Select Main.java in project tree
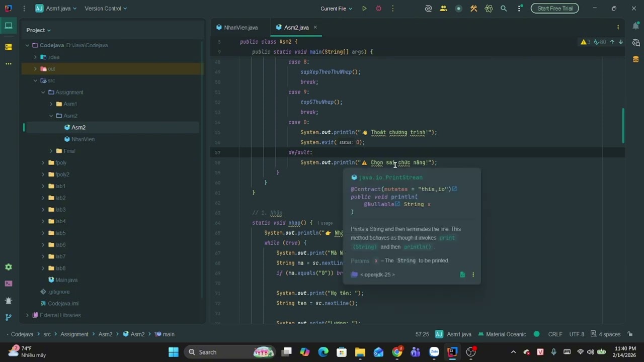The height and width of the screenshot is (362, 644). [x=63, y=280]
